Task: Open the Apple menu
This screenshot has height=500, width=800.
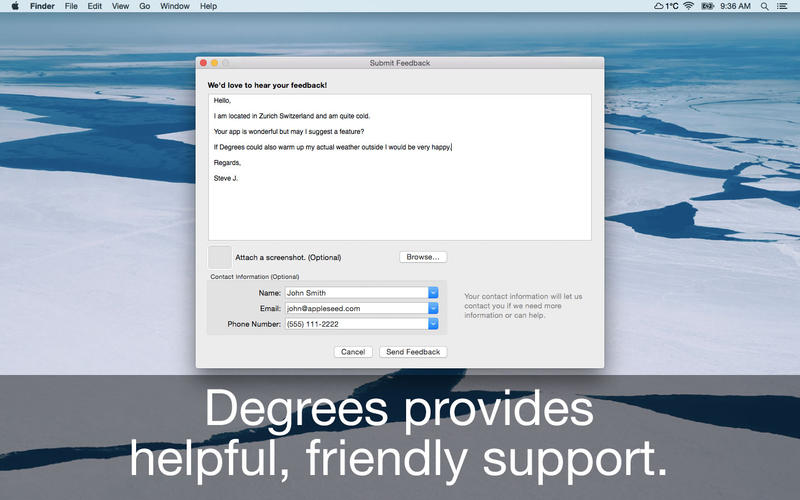Action: (16, 6)
